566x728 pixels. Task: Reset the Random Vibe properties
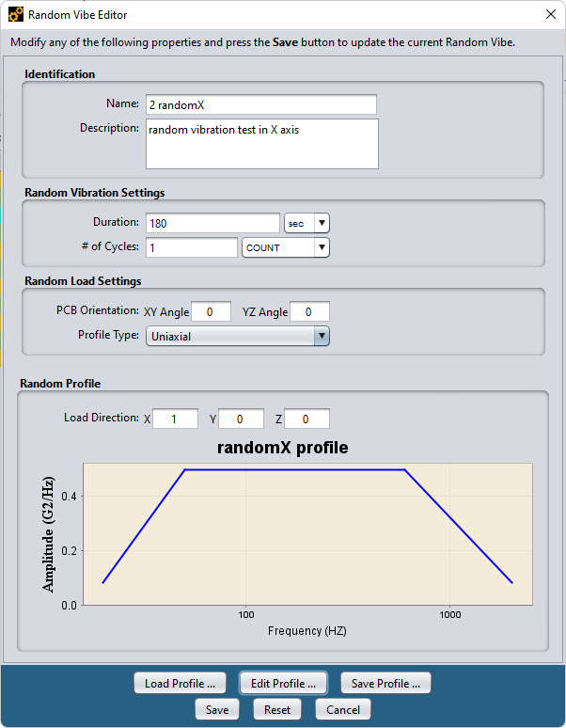(277, 709)
